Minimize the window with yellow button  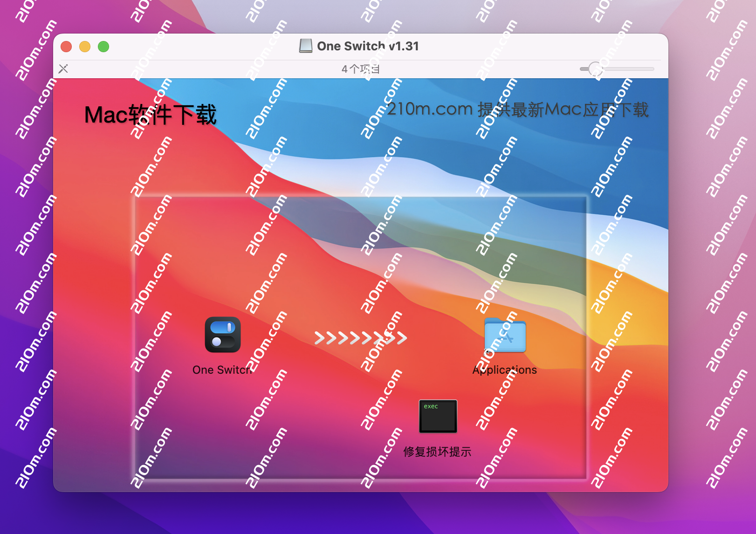85,47
